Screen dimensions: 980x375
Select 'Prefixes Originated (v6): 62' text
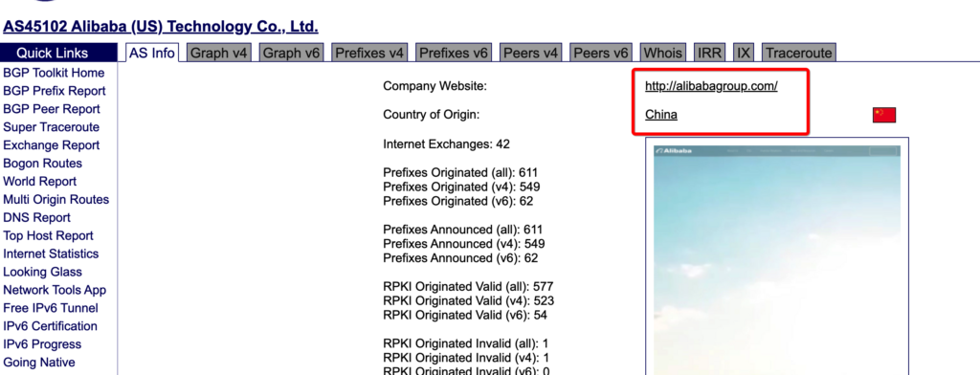coord(458,201)
